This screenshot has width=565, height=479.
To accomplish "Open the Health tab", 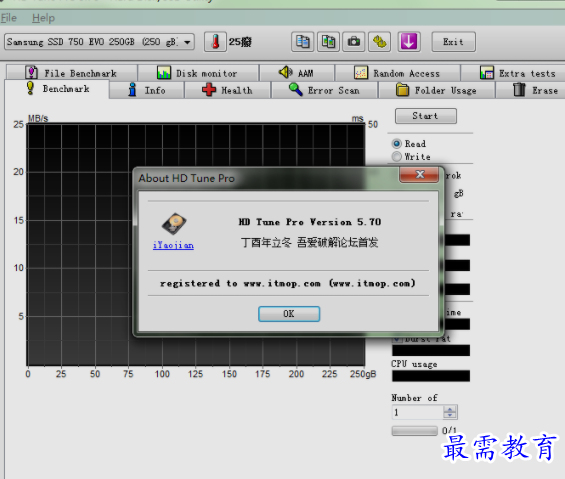I will pos(227,90).
